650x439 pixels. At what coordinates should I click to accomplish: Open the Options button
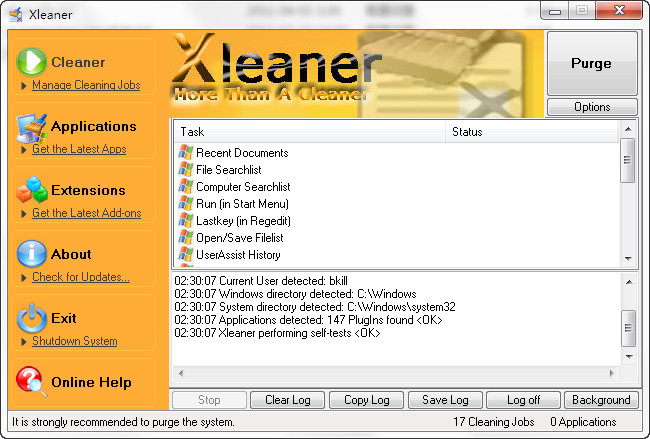pyautogui.click(x=591, y=107)
